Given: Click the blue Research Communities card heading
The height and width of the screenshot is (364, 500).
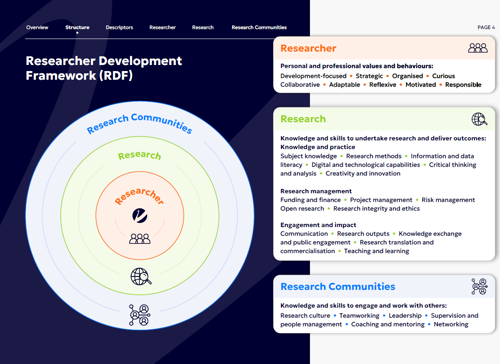Looking at the screenshot, I should click(338, 287).
